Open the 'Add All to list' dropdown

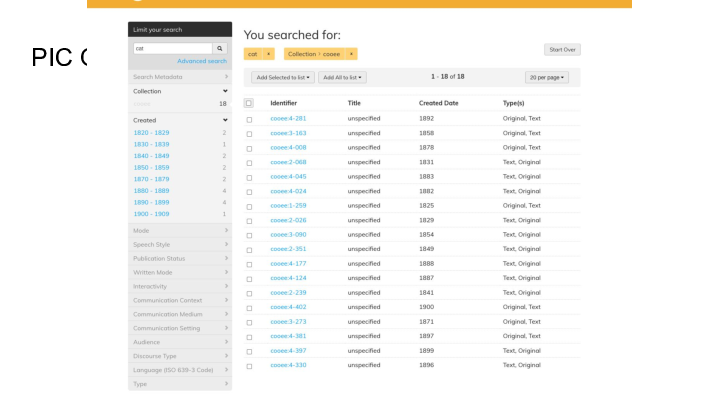click(343, 77)
